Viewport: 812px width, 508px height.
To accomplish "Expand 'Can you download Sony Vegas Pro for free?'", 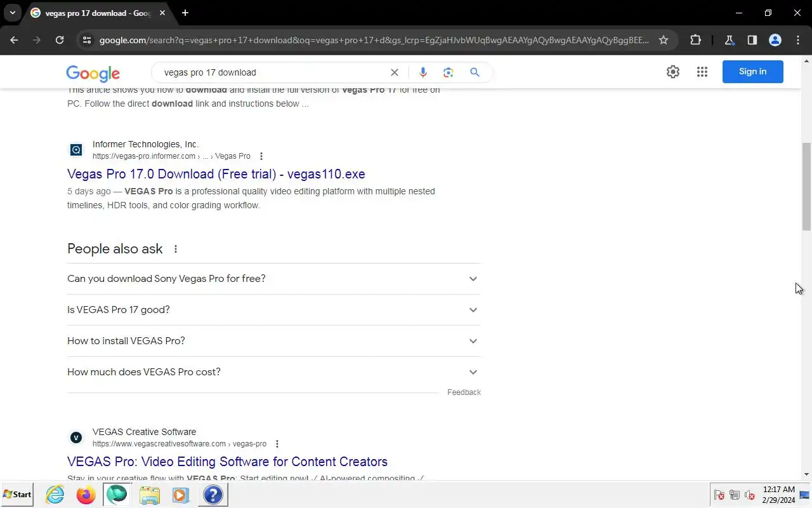I will point(273,279).
